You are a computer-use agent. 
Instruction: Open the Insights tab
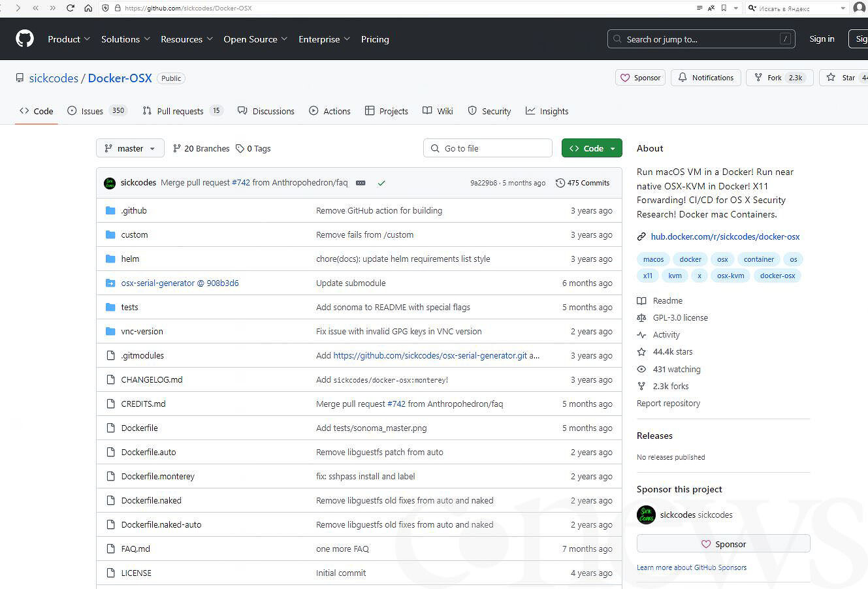click(547, 111)
